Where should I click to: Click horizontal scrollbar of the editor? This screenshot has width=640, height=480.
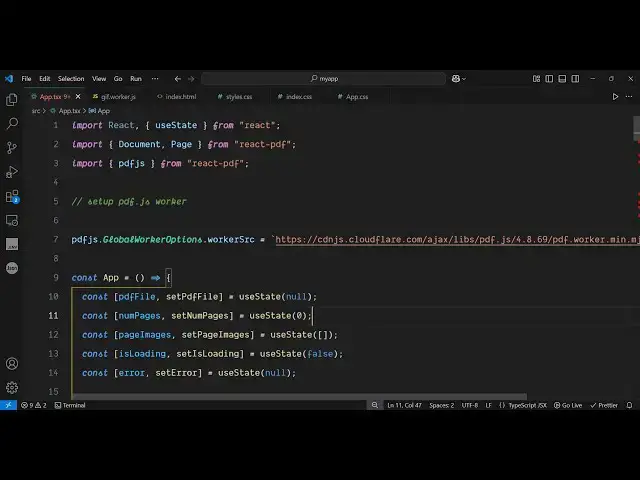click(x=299, y=396)
